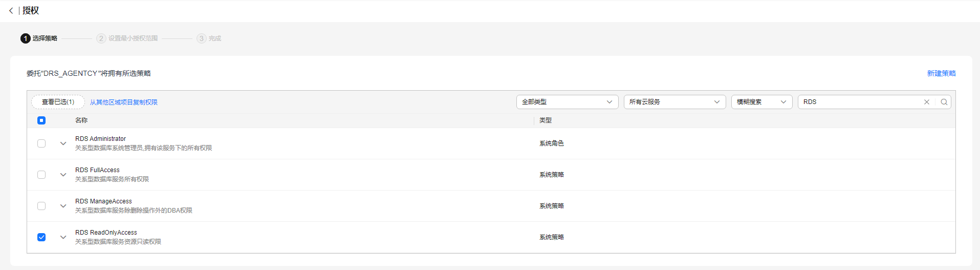Expand the RDS FullAccess row details
980x270 pixels.
point(63,175)
